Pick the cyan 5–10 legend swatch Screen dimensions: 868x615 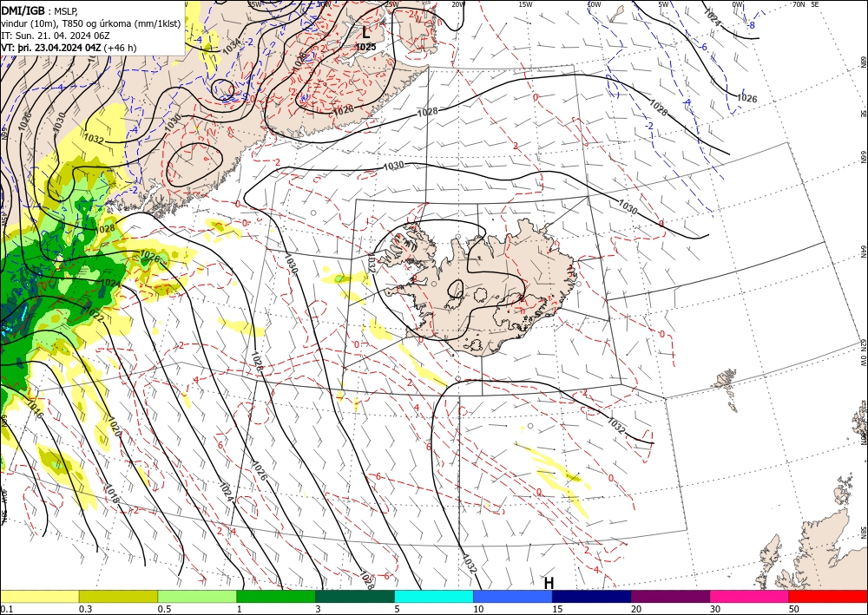434,596
